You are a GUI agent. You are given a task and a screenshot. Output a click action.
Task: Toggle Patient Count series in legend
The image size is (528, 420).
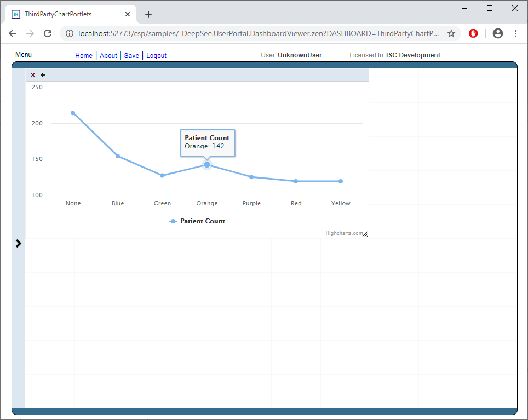tap(197, 221)
